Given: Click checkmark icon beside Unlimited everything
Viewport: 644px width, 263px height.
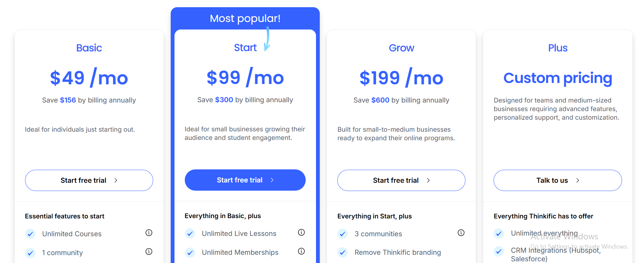Looking at the screenshot, I should tap(499, 234).
